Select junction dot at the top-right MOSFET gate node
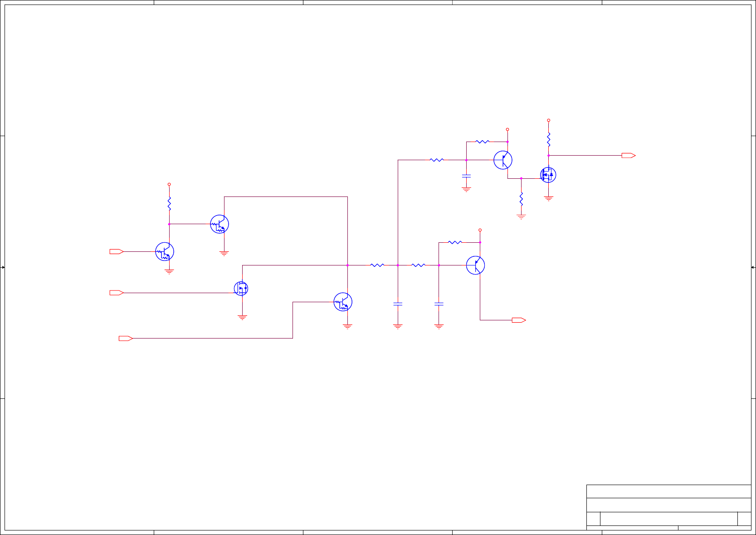The height and width of the screenshot is (535, 756). 521,178
